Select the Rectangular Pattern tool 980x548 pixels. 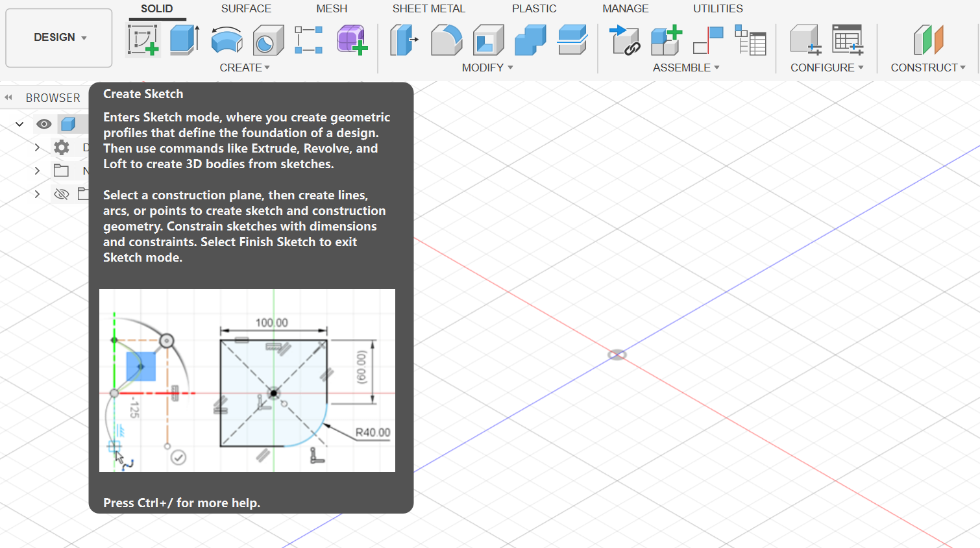[x=309, y=40]
